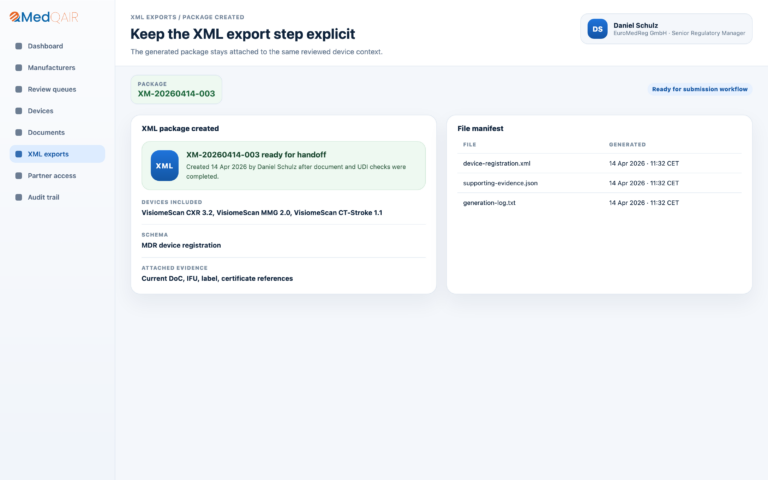
Task: Open Review queues section
Action: click(57, 89)
